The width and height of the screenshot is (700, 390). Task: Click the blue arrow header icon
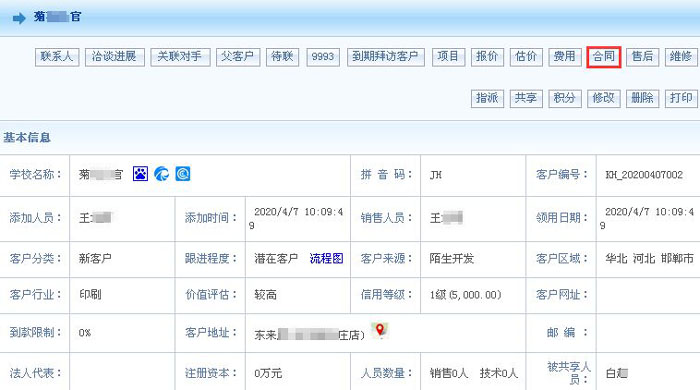click(x=19, y=18)
